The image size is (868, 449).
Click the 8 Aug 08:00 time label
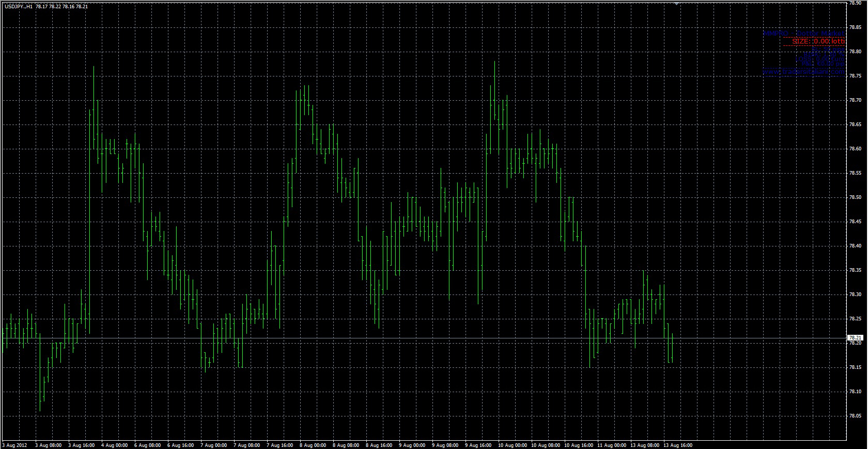(346, 445)
